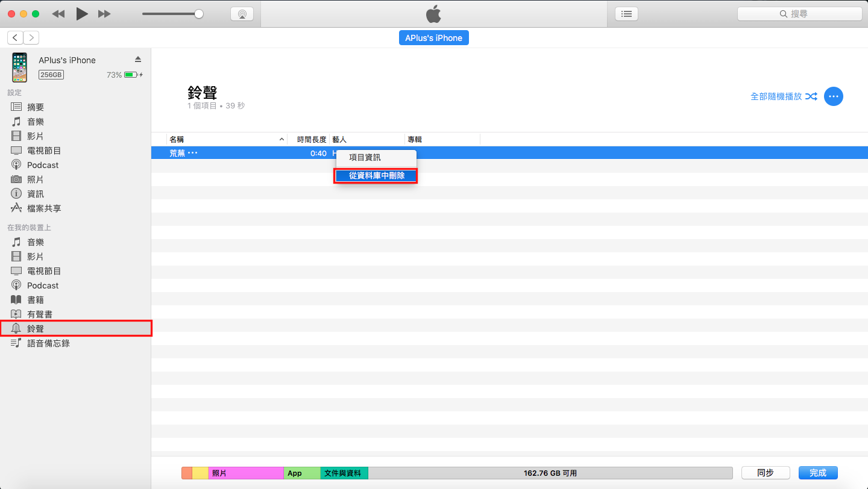Click the AirPlay icon button

[x=242, y=14]
